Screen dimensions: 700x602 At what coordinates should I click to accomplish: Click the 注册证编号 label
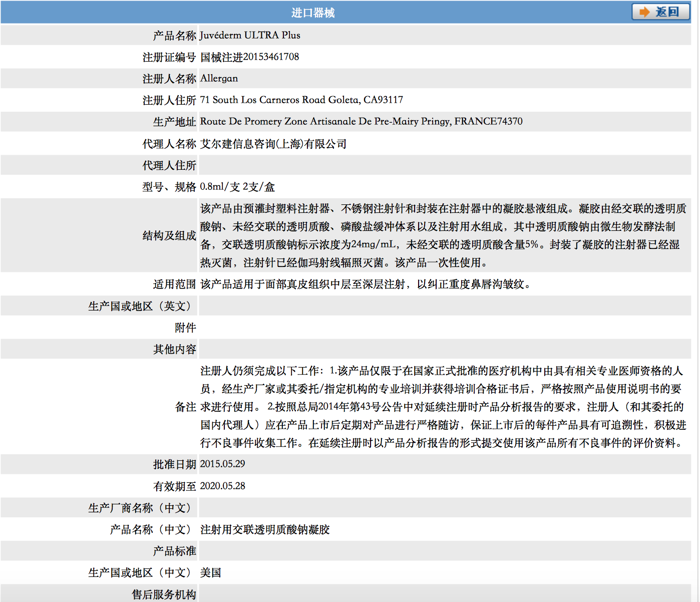point(169,57)
